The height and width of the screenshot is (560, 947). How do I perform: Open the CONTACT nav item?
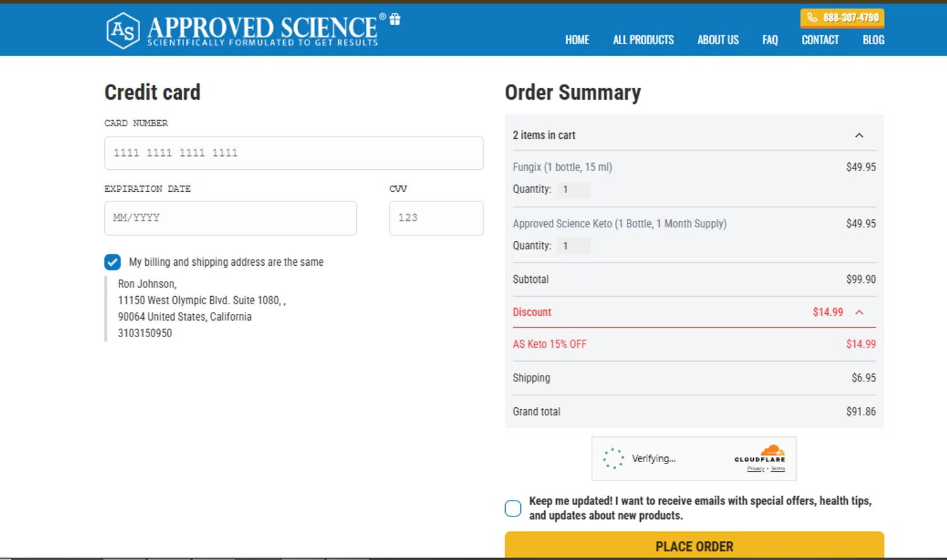pos(820,40)
